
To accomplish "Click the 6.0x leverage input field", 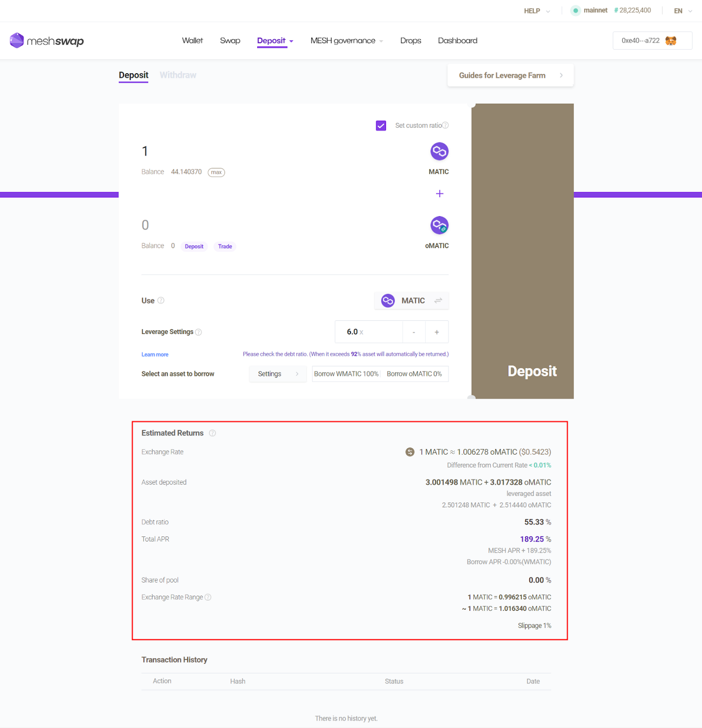I will click(x=369, y=332).
